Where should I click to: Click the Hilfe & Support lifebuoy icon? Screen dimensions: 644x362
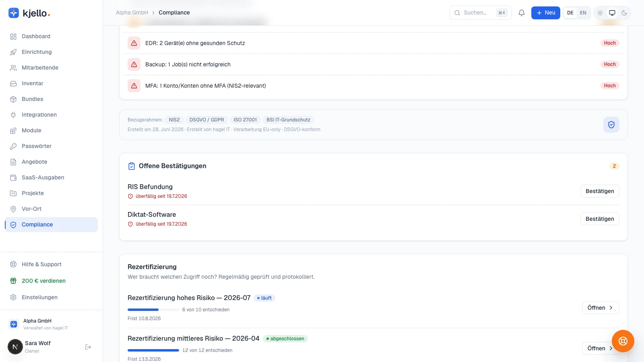[x=13, y=264]
